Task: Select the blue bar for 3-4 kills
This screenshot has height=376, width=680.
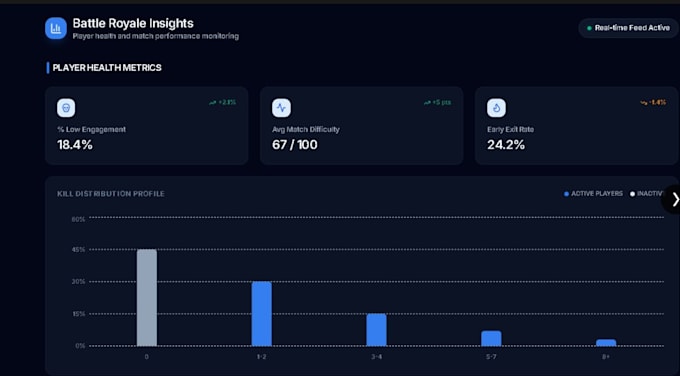Action: pyautogui.click(x=376, y=330)
